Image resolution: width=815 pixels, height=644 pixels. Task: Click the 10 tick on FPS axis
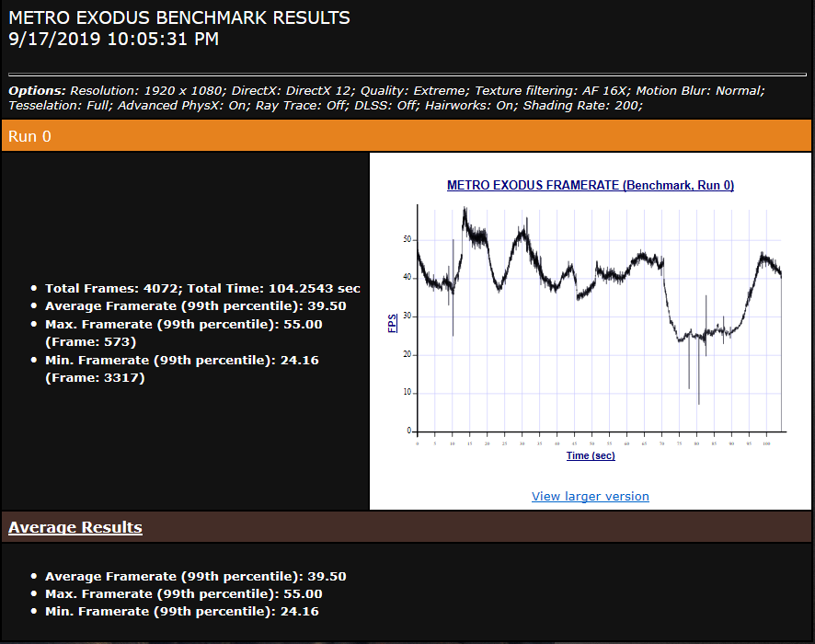pyautogui.click(x=407, y=393)
